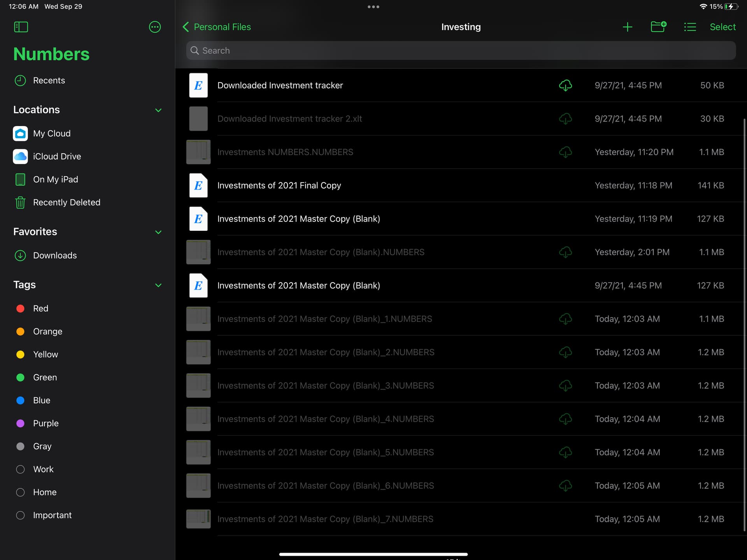The height and width of the screenshot is (560, 747).
Task: Tap the Numbers app title
Action: 51,54
